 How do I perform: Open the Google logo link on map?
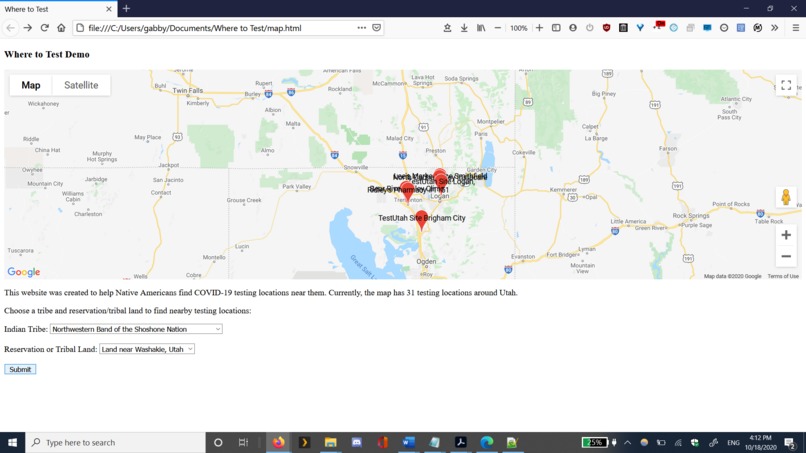(24, 272)
